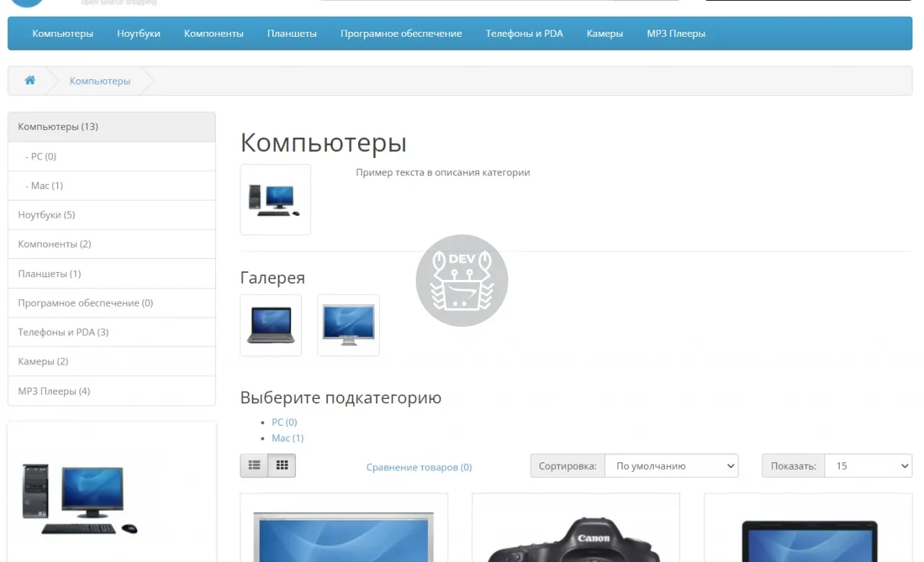Open the first product monitor image

(344, 537)
